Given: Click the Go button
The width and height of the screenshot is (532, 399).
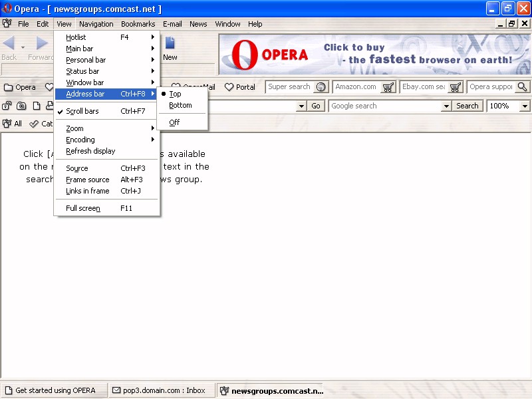Looking at the screenshot, I should (316, 106).
